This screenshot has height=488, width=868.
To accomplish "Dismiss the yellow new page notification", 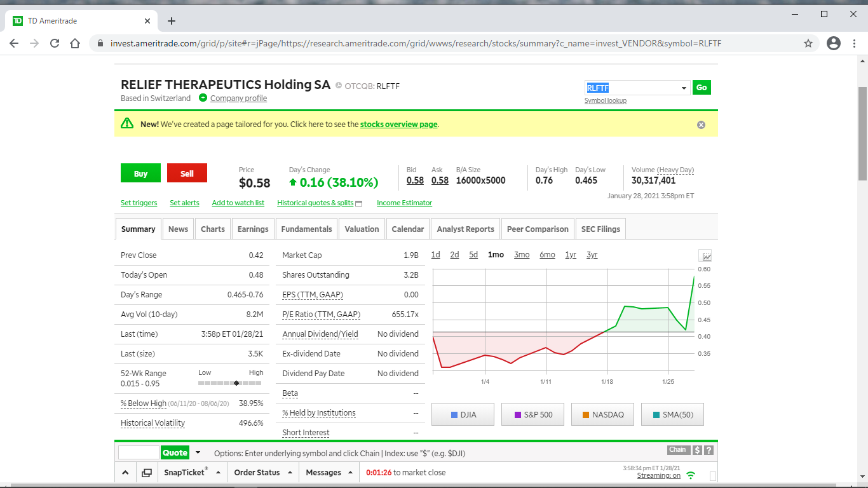I will coord(701,125).
